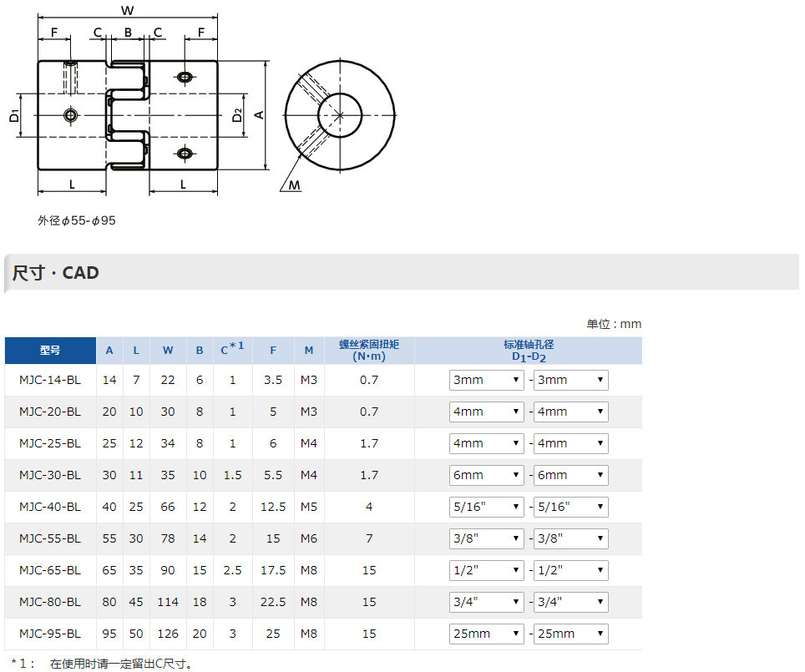Open D1 3/4" dropdown for MJC-80-BL
The width and height of the screenshot is (805, 672).
click(x=486, y=602)
